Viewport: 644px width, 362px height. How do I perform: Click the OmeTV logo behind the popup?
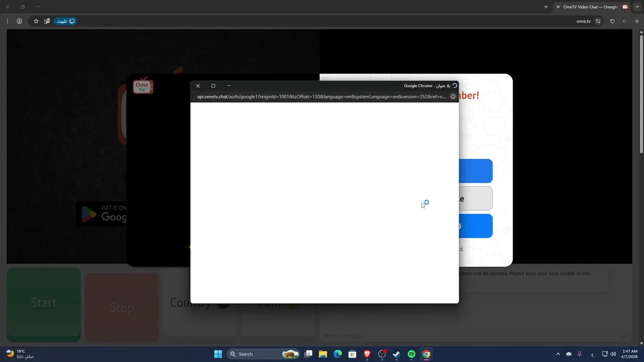click(142, 86)
